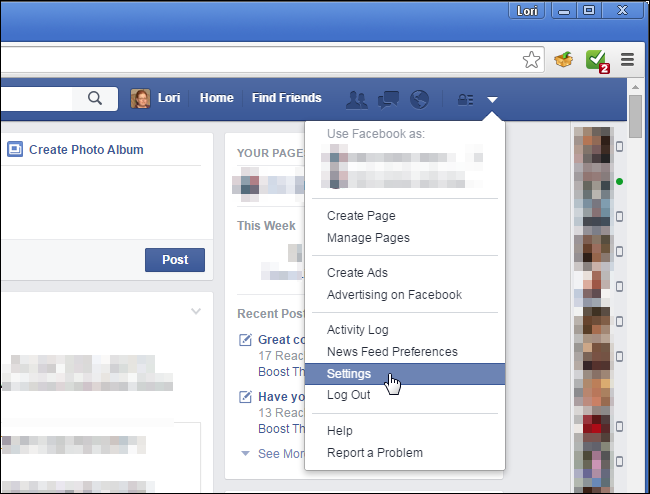
Task: Open the green checkmark extension with badge 2
Action: 597,61
